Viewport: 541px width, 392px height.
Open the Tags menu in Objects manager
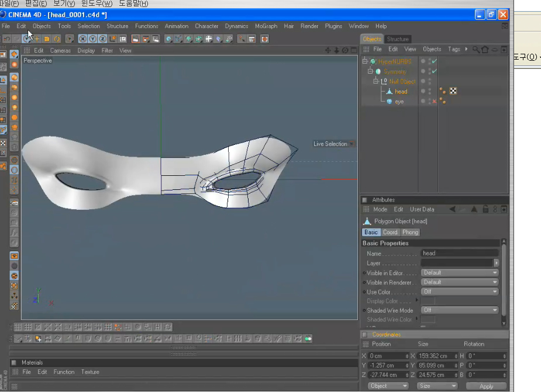[454, 49]
